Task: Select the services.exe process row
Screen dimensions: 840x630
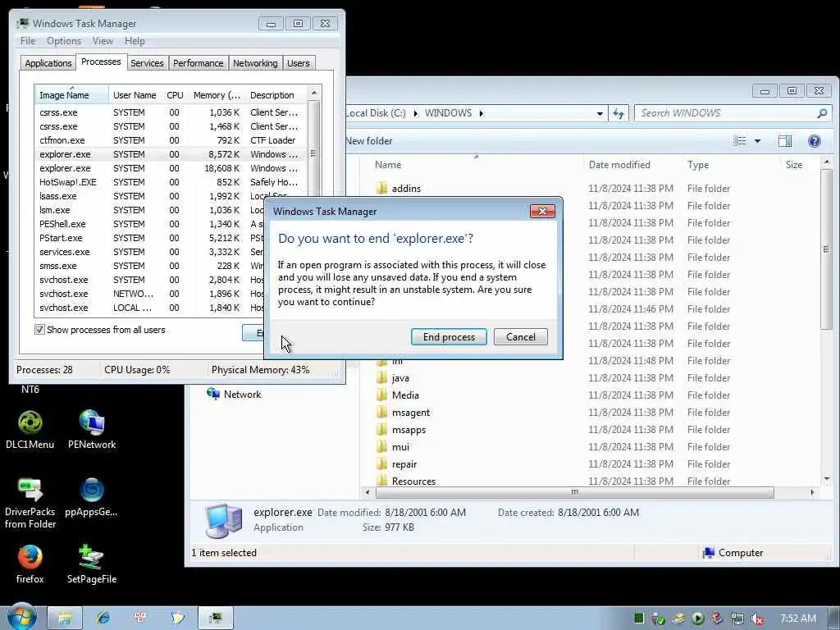Action: pyautogui.click(x=150, y=252)
